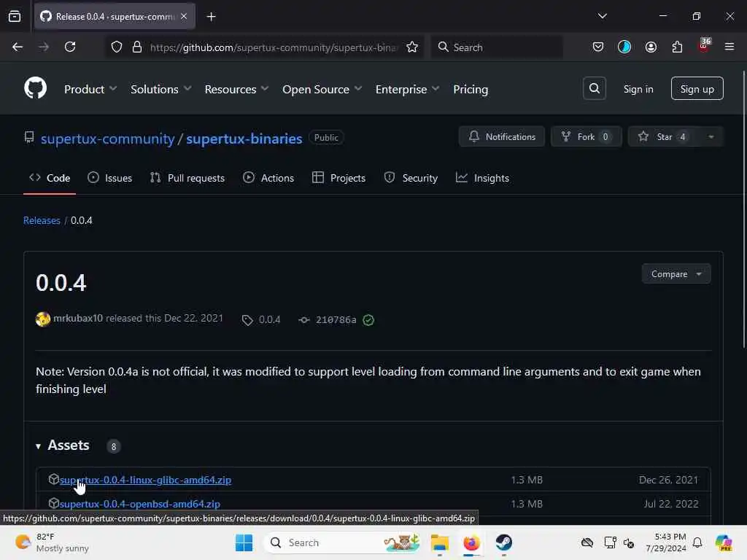This screenshot has width=747, height=560.
Task: Bookmark this page with the star icon
Action: [412, 47]
